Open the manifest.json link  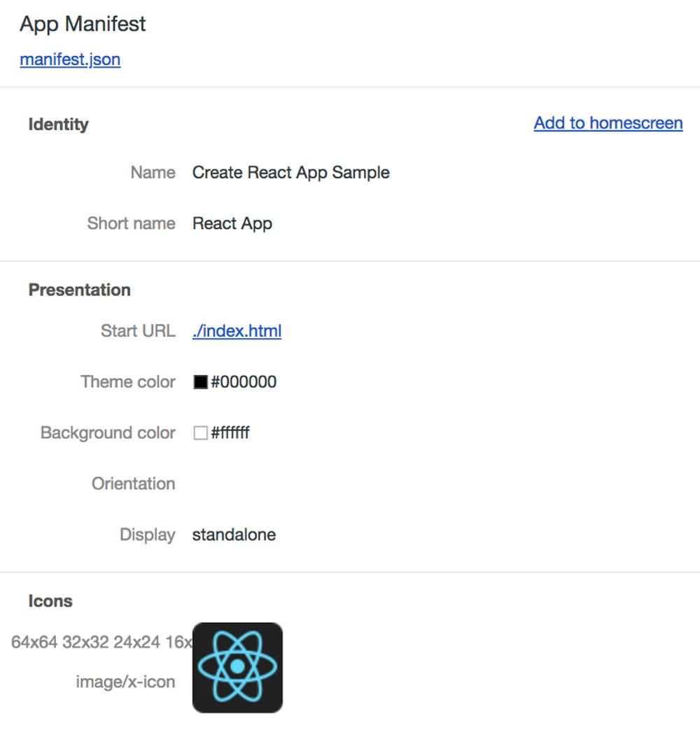(x=70, y=59)
